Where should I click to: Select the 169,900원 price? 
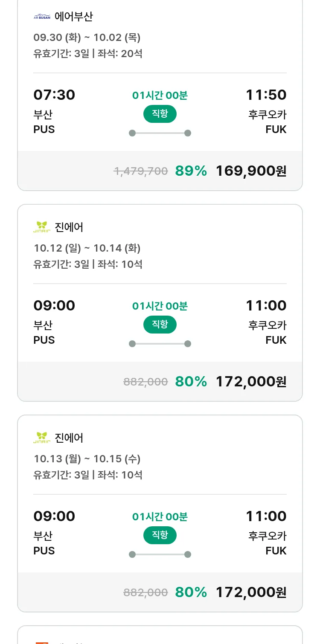(251, 171)
